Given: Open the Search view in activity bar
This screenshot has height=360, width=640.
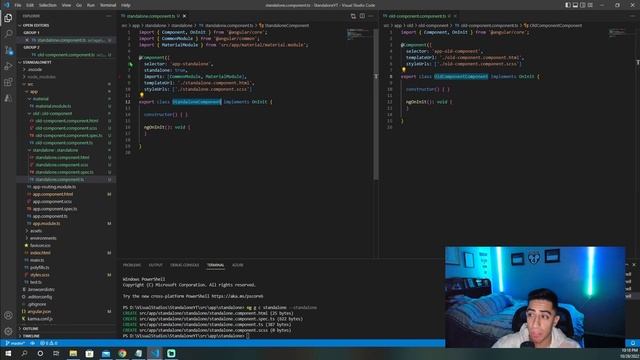Looking at the screenshot, I should tap(8, 34).
